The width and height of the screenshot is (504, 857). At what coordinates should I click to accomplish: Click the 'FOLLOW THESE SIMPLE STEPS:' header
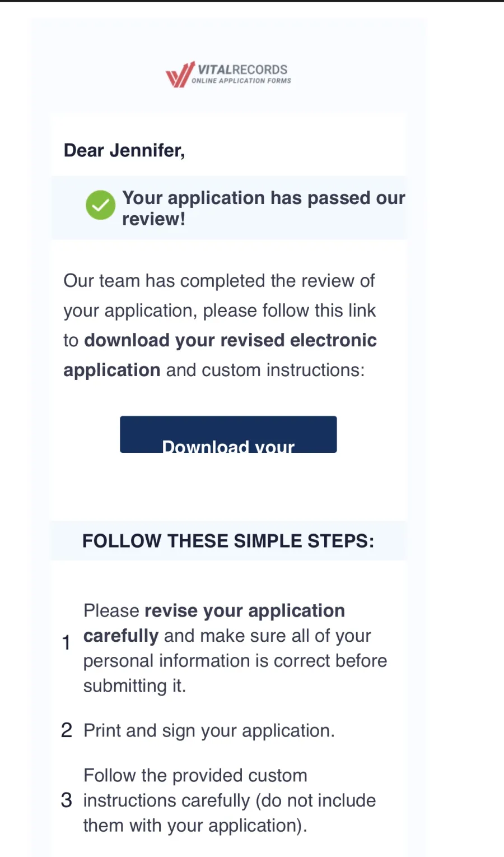coord(228,541)
